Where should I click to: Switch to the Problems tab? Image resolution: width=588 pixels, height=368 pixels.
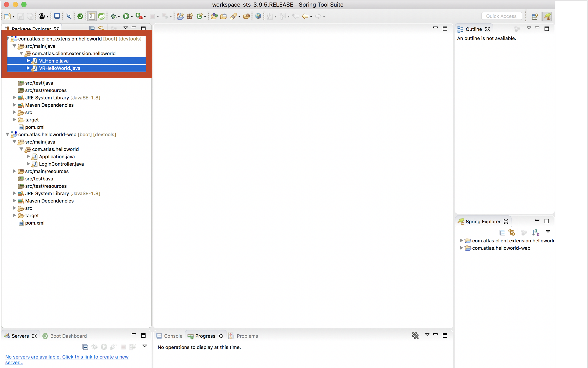tap(243, 336)
